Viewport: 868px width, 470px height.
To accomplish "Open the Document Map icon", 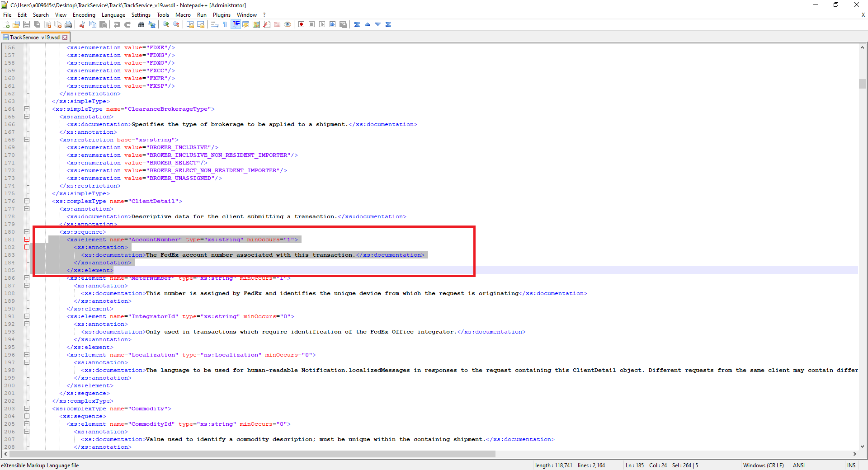I will point(256,24).
